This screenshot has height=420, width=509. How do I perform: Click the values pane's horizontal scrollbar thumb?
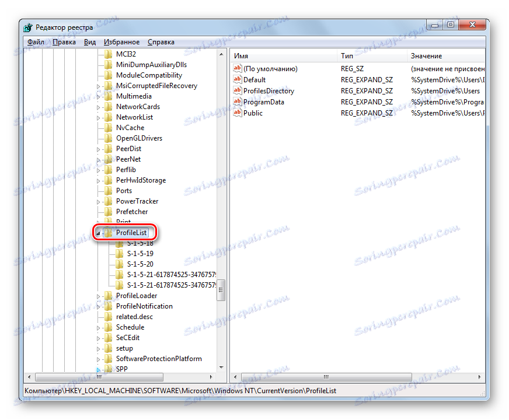click(x=326, y=377)
